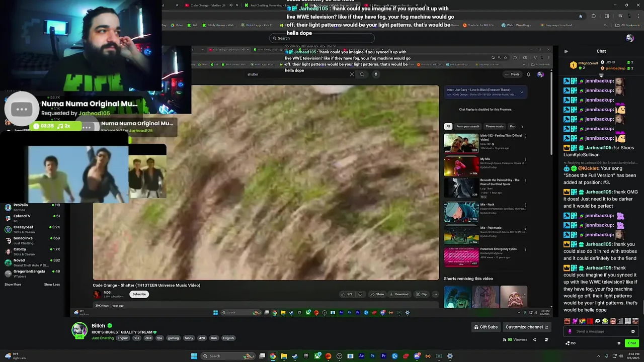
Task: Open YouTube notifications bell
Action: point(528,74)
